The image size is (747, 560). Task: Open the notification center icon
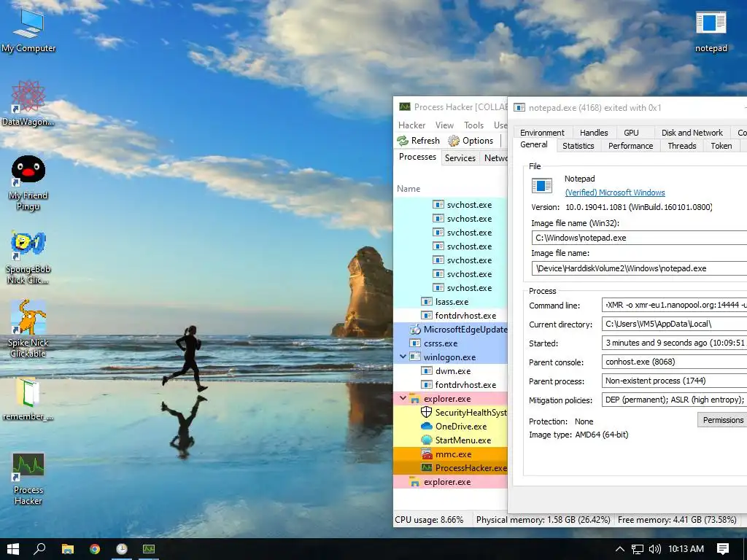coord(723,549)
